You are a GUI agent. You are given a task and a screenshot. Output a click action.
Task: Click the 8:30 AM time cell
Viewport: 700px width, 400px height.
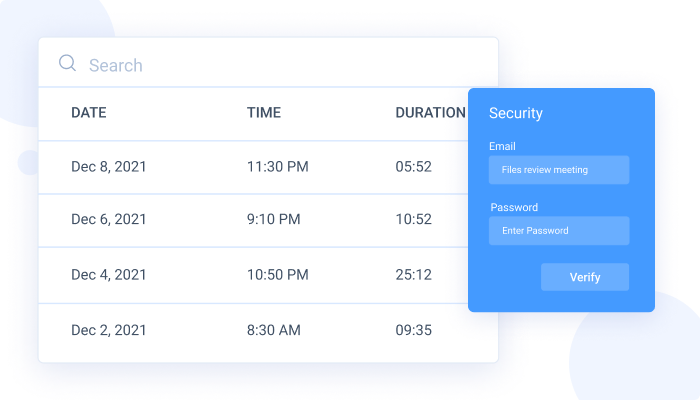click(275, 328)
